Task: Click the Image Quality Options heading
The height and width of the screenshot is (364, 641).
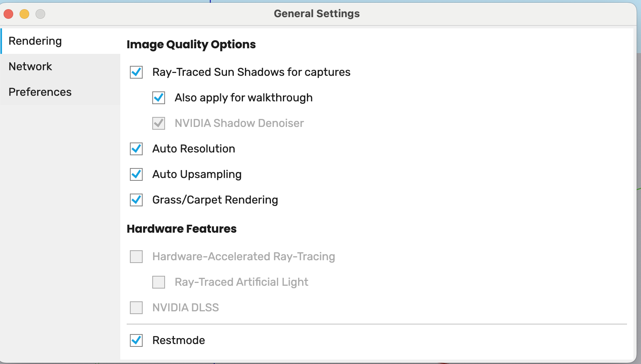Action: tap(191, 44)
